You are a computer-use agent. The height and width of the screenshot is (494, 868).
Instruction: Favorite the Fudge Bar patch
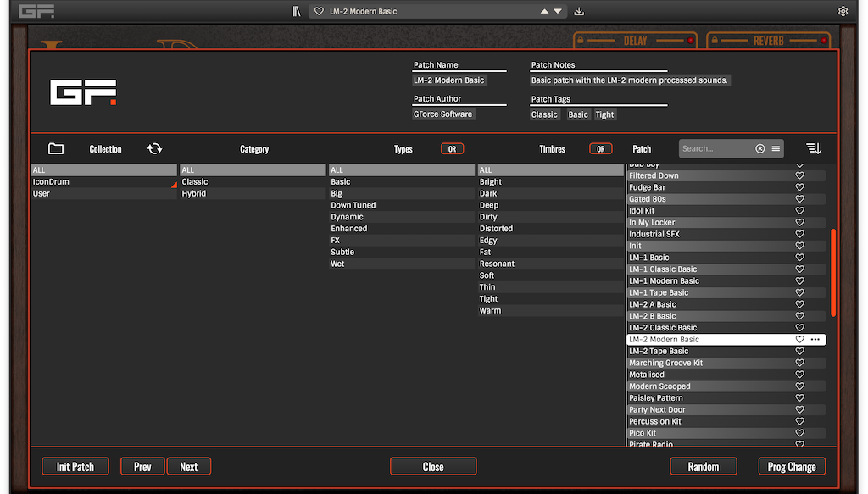point(800,187)
